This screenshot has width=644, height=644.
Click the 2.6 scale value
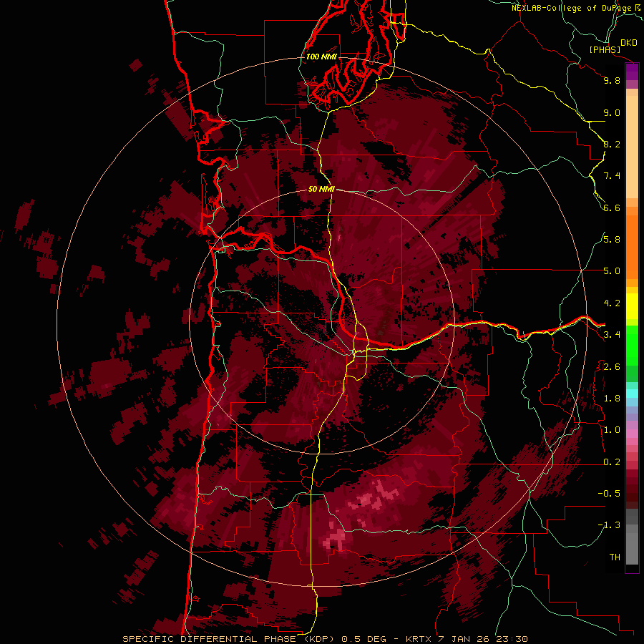tap(612, 367)
